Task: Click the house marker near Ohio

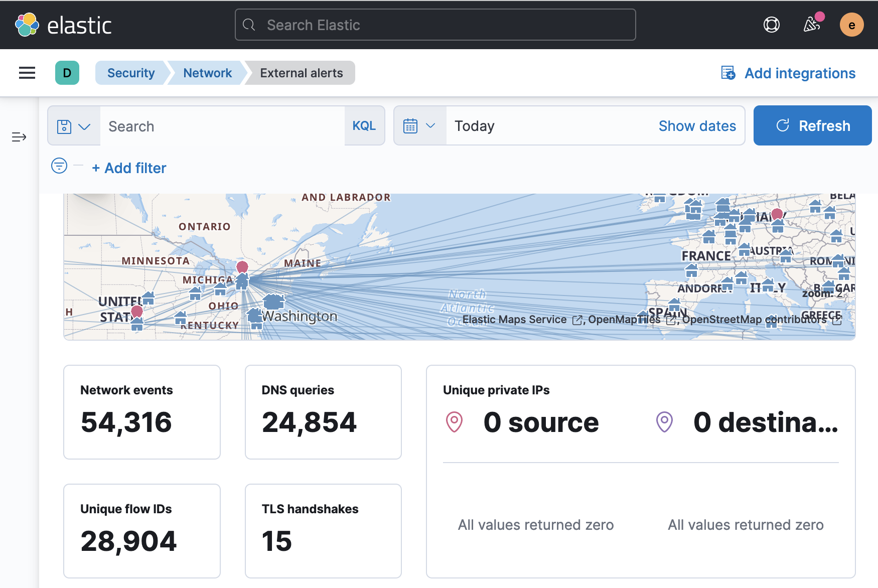Action: tap(220, 289)
